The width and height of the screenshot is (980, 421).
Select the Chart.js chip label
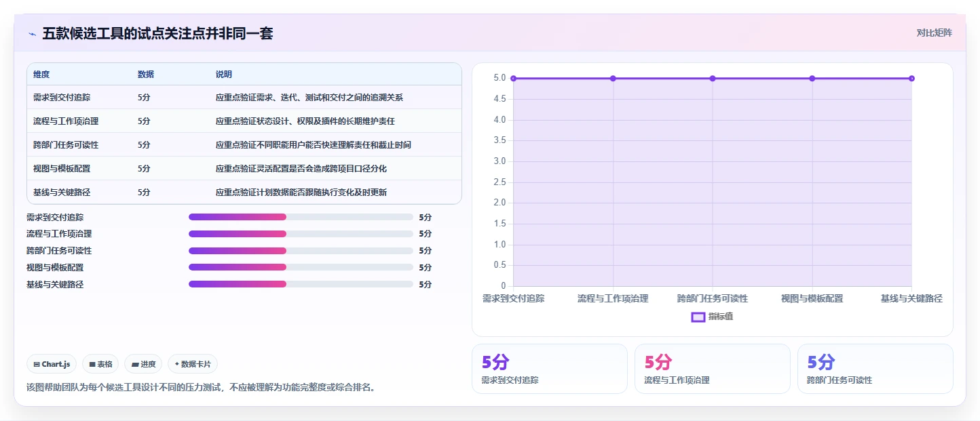click(56, 364)
